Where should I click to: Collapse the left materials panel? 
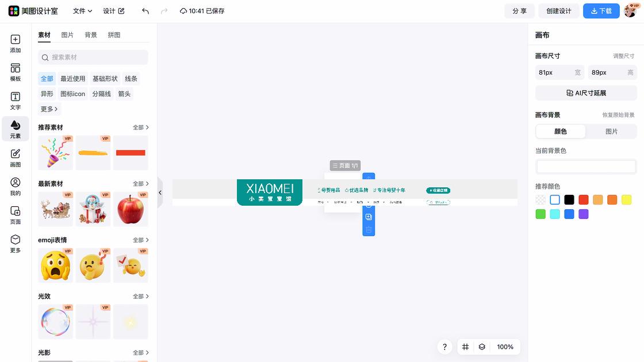click(x=160, y=192)
